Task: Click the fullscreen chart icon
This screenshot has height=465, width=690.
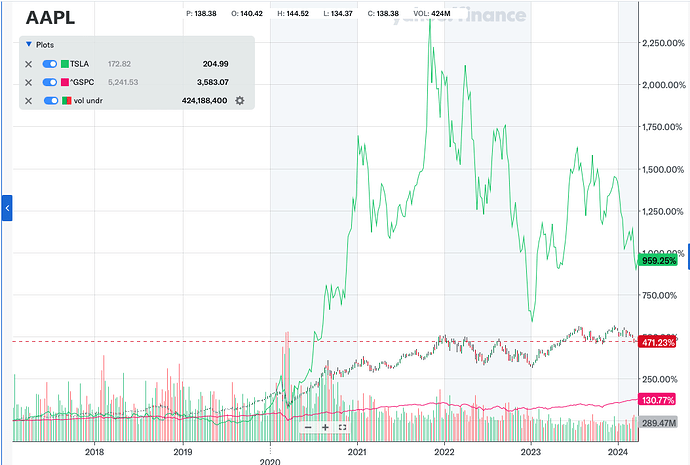Action: pos(342,427)
